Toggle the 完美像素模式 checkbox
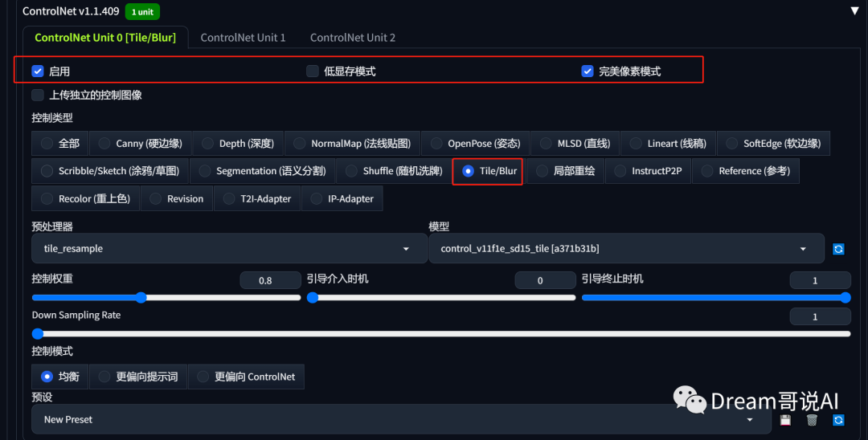The width and height of the screenshot is (868, 440). [x=588, y=71]
